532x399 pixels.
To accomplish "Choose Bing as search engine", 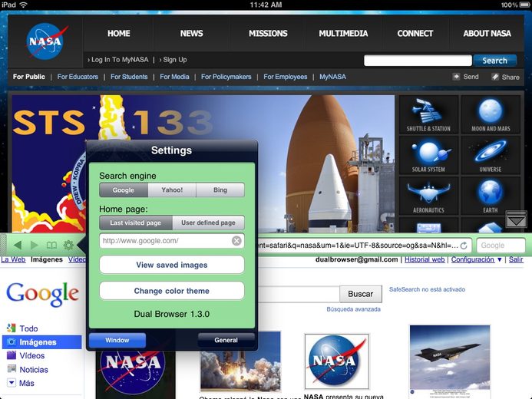I will [x=220, y=190].
